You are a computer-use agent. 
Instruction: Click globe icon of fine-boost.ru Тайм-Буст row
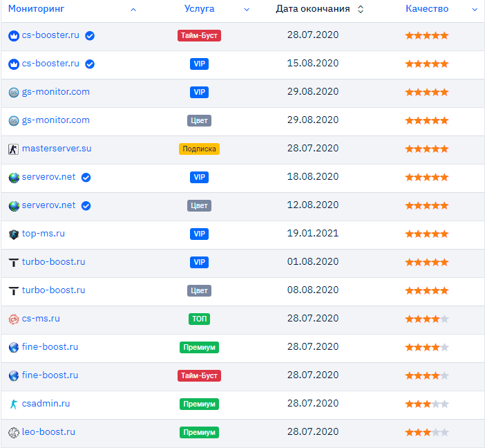pyautogui.click(x=14, y=375)
